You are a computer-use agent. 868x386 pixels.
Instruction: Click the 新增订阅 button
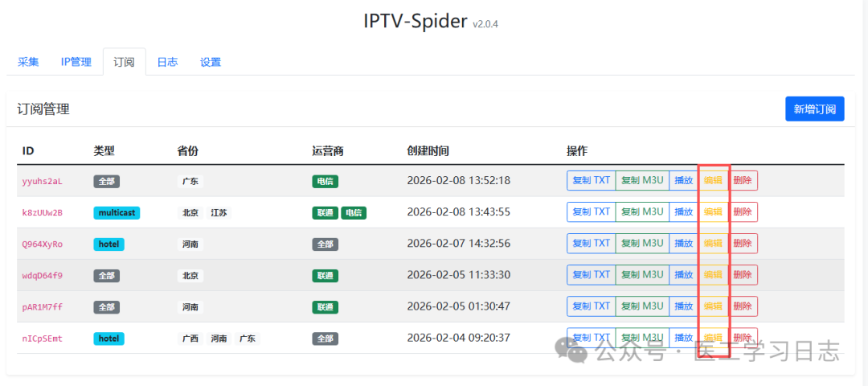pos(814,109)
